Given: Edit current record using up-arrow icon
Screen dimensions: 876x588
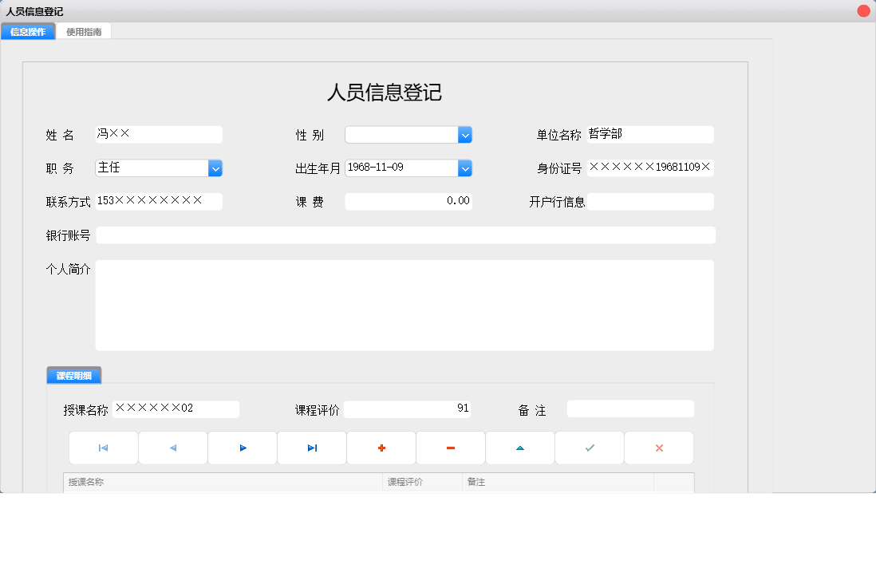Looking at the screenshot, I should [519, 448].
